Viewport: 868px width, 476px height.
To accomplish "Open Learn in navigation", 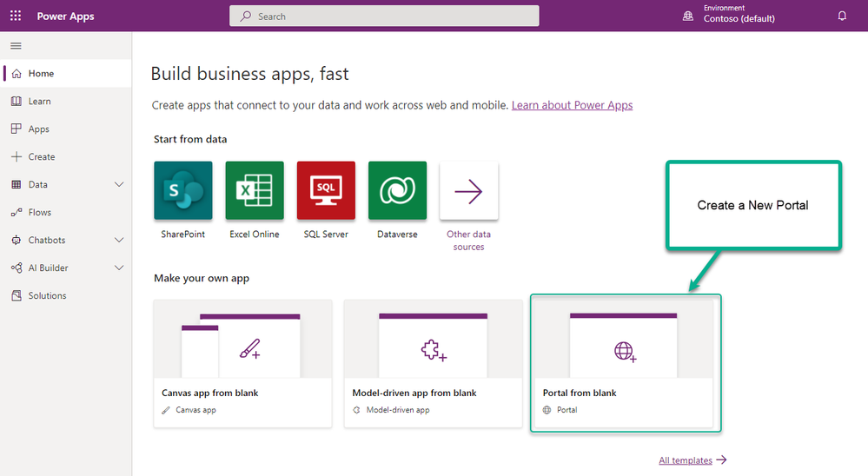I will pyautogui.click(x=66, y=102).
